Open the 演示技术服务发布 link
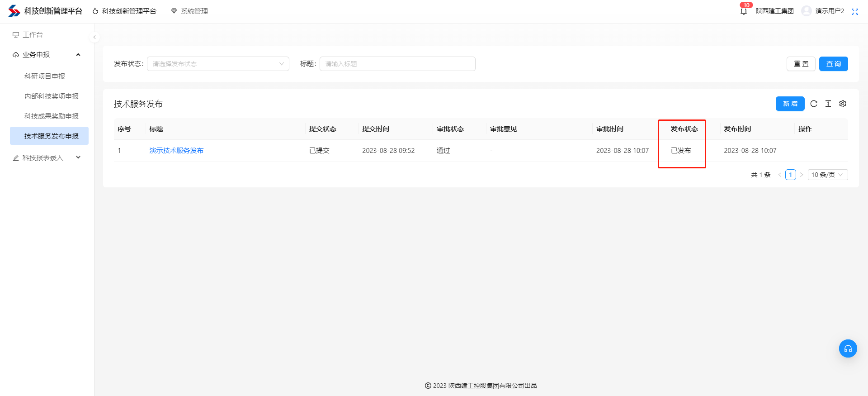 [176, 151]
